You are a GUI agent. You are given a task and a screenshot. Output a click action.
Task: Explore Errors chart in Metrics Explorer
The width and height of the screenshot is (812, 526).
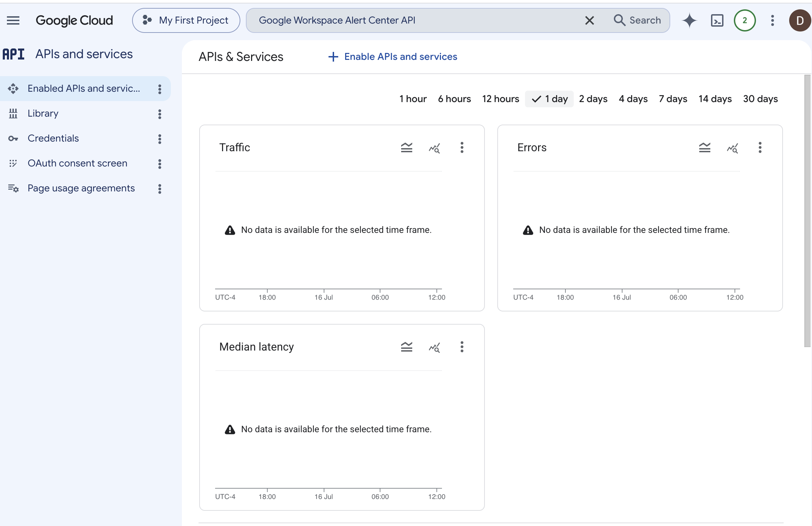point(732,148)
